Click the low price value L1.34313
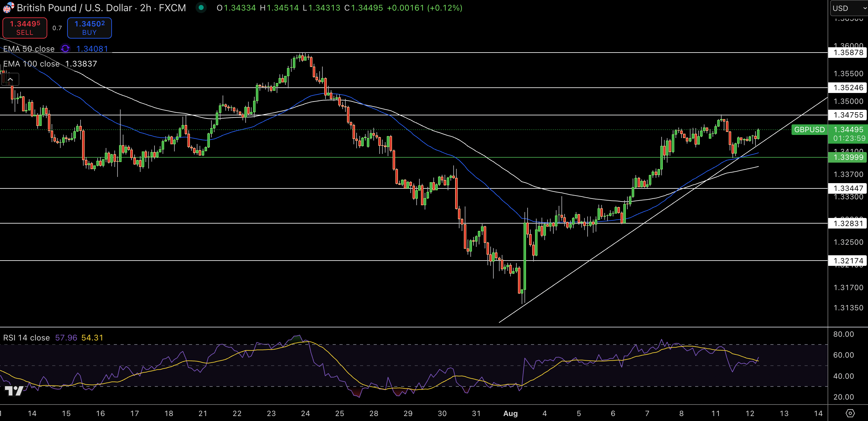 pos(321,8)
